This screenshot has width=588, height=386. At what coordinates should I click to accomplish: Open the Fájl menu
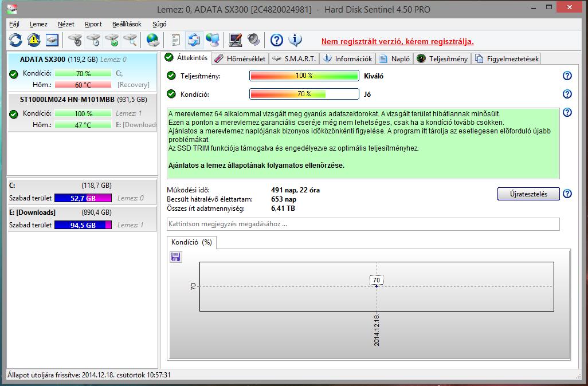tap(14, 24)
